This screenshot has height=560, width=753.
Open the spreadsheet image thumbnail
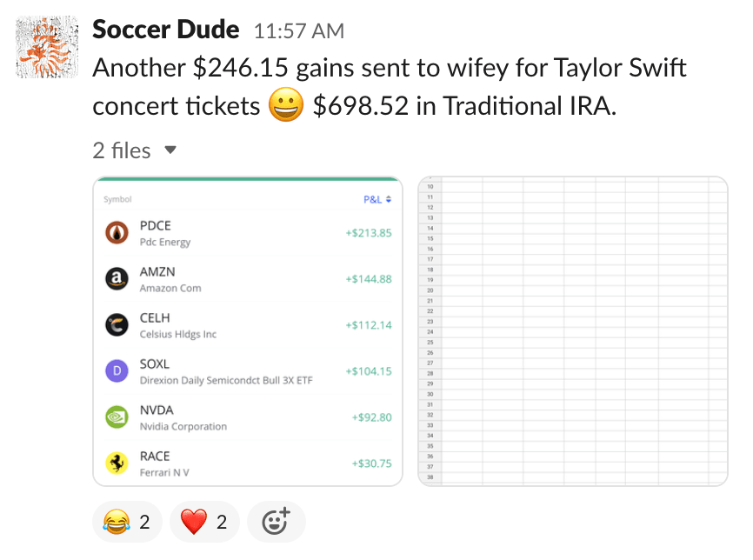[573, 331]
